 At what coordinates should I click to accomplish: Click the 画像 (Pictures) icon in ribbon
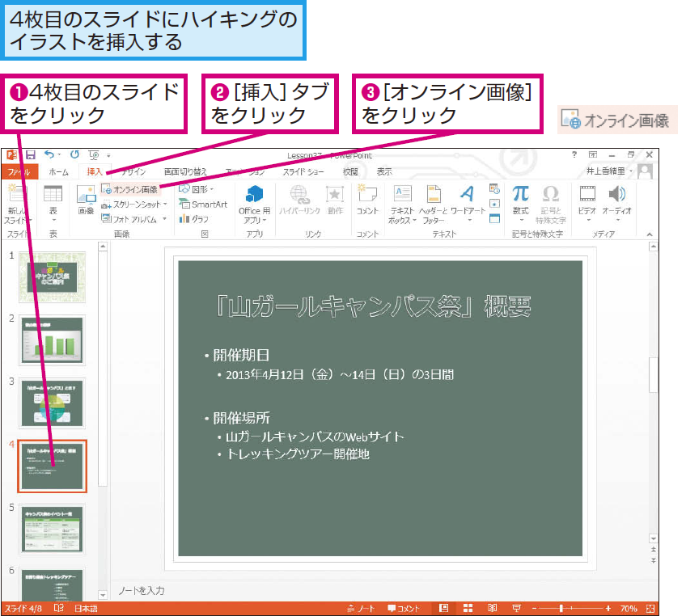click(x=86, y=200)
